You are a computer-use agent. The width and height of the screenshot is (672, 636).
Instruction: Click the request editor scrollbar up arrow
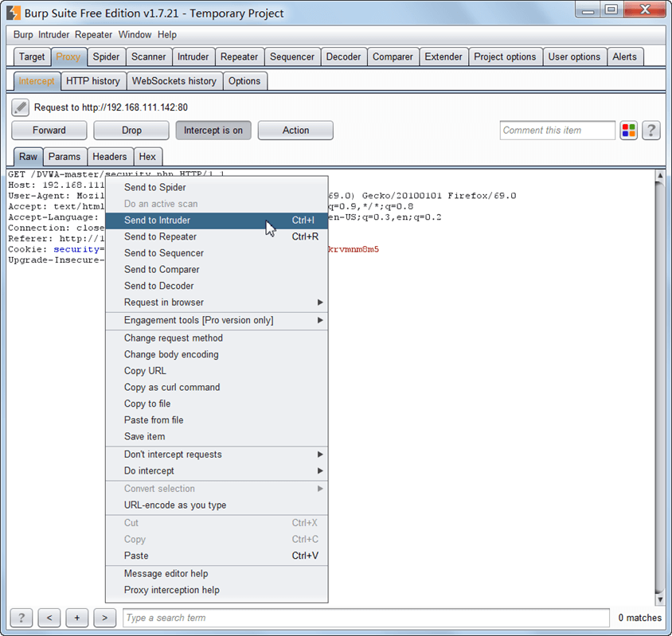[x=660, y=175]
